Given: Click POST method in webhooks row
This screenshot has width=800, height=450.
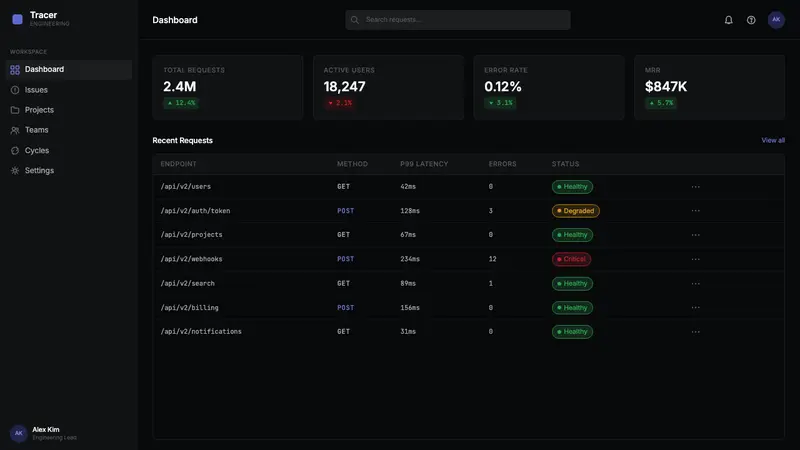Looking at the screenshot, I should point(345,259).
